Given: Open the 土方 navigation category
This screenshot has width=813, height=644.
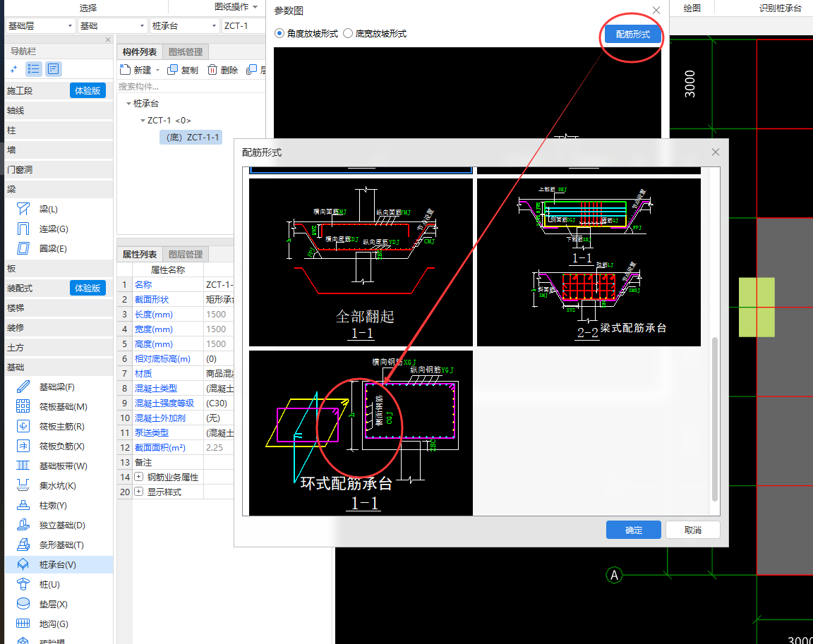Looking at the screenshot, I should click(x=59, y=348).
